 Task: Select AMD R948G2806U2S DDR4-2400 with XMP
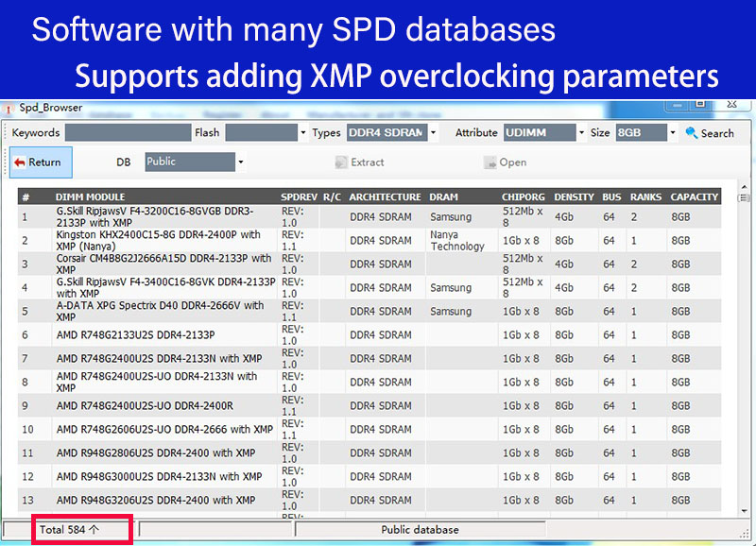coord(369,453)
